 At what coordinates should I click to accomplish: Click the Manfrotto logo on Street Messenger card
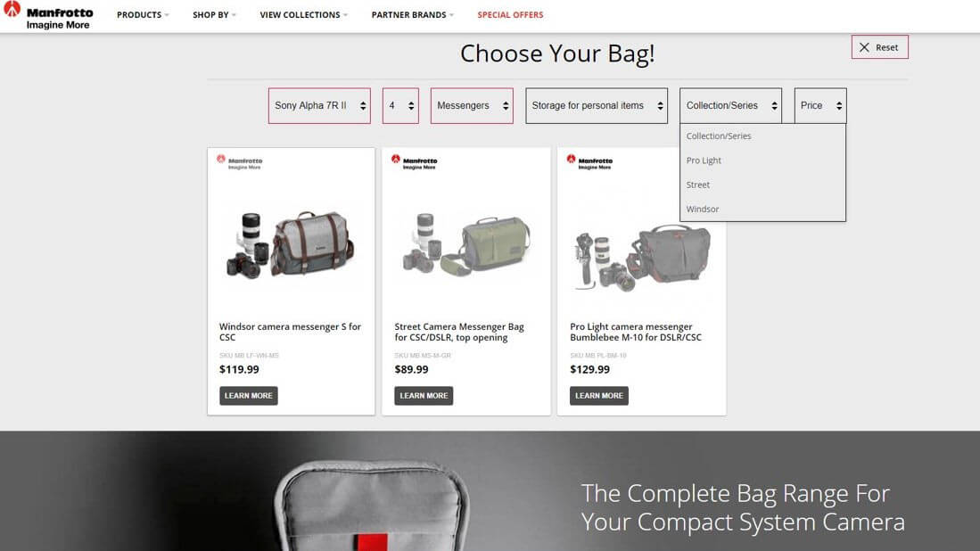415,161
